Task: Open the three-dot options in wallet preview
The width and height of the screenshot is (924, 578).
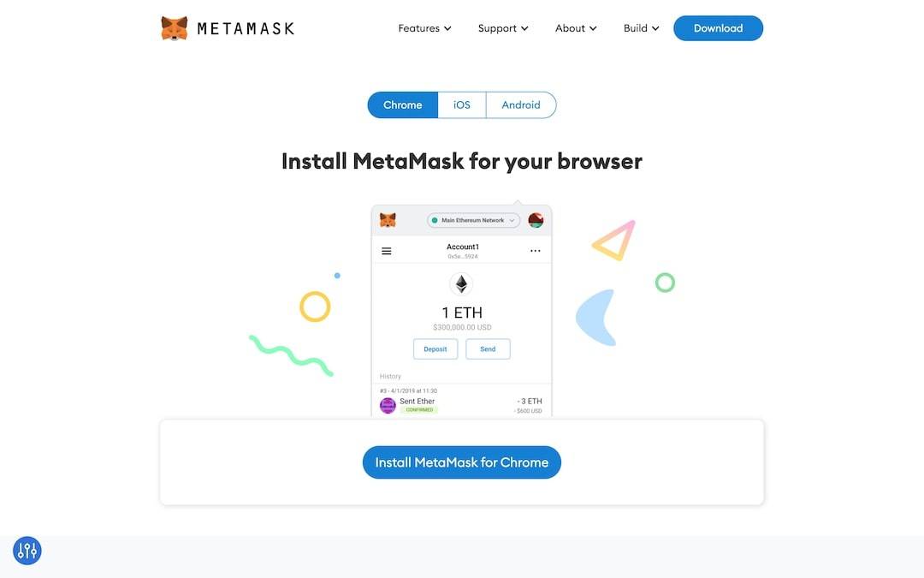Action: 535,251
